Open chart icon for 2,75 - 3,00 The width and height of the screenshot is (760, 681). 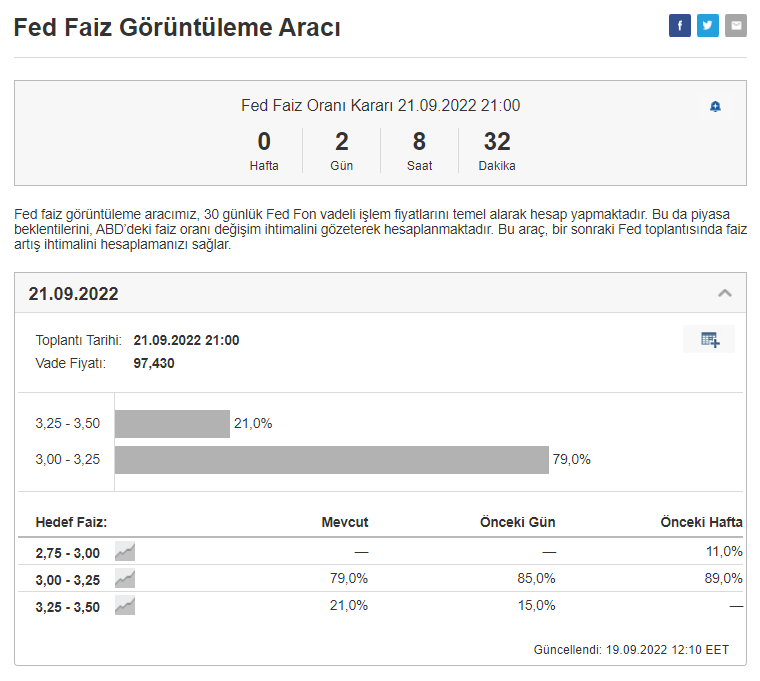[125, 551]
